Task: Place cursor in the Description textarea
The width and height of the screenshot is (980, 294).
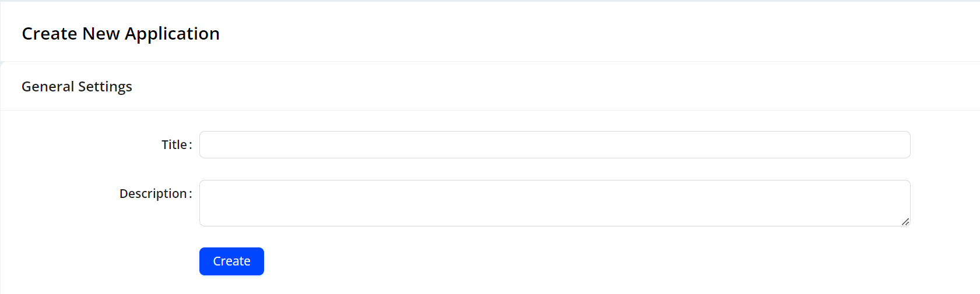Action: (x=554, y=203)
